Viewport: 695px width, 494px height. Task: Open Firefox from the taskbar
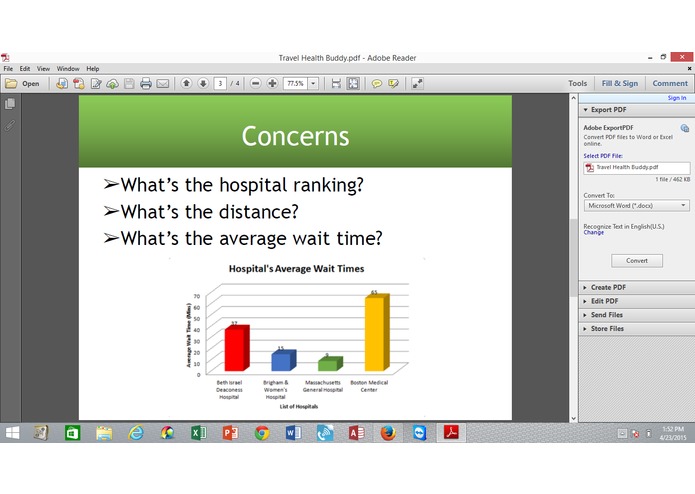pyautogui.click(x=388, y=433)
